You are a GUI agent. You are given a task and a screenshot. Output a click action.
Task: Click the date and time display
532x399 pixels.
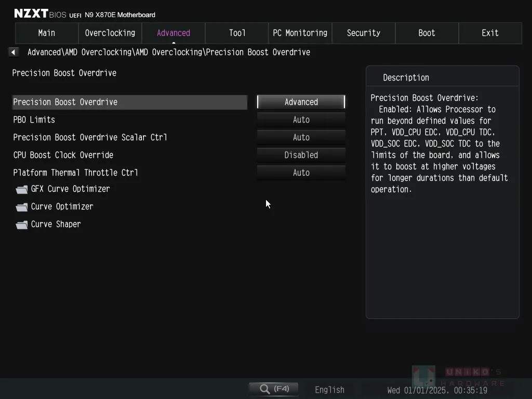(x=437, y=390)
